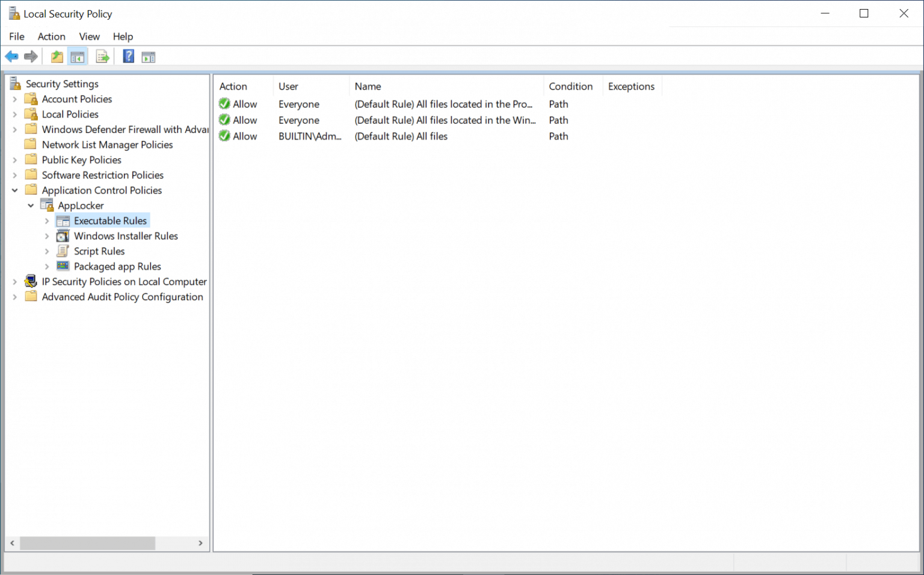Maximize the Local Security Policy window

[864, 13]
